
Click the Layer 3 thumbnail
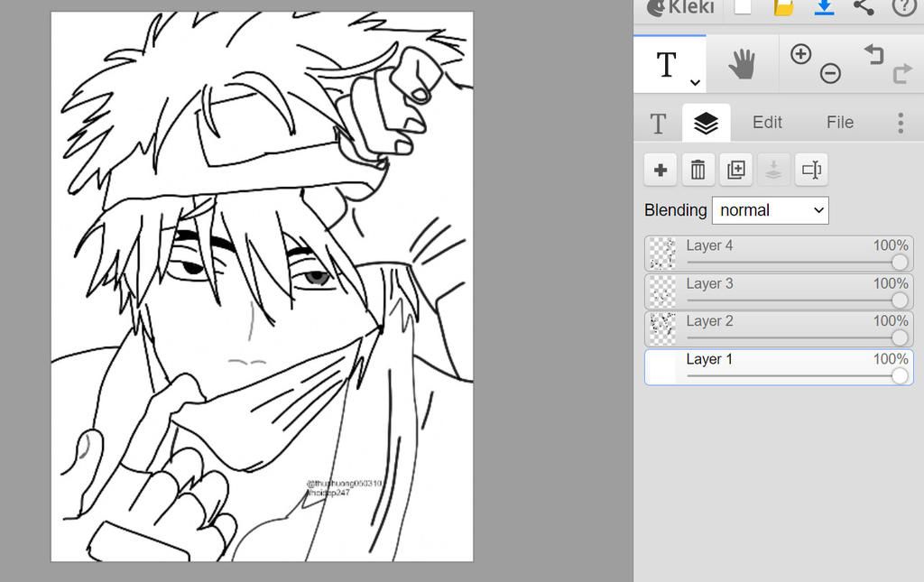pos(662,291)
